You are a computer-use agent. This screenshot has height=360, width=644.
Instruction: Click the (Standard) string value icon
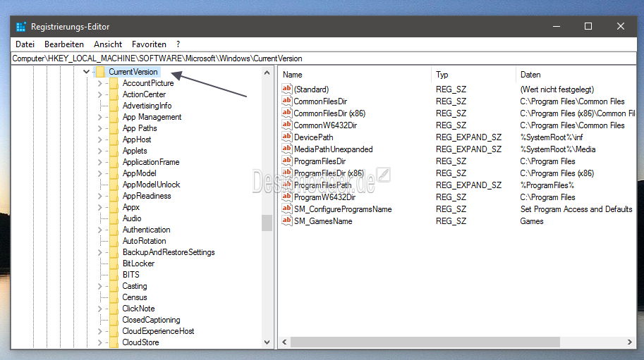click(x=286, y=89)
